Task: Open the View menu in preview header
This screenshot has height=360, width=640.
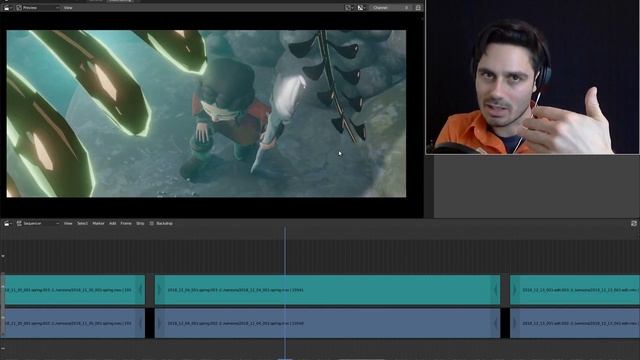Action: [68, 7]
